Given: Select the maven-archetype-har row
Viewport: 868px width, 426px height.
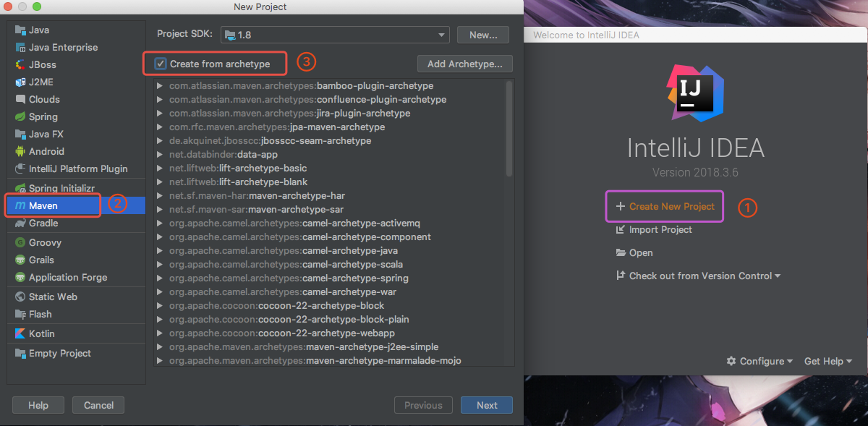Looking at the screenshot, I should click(x=330, y=196).
